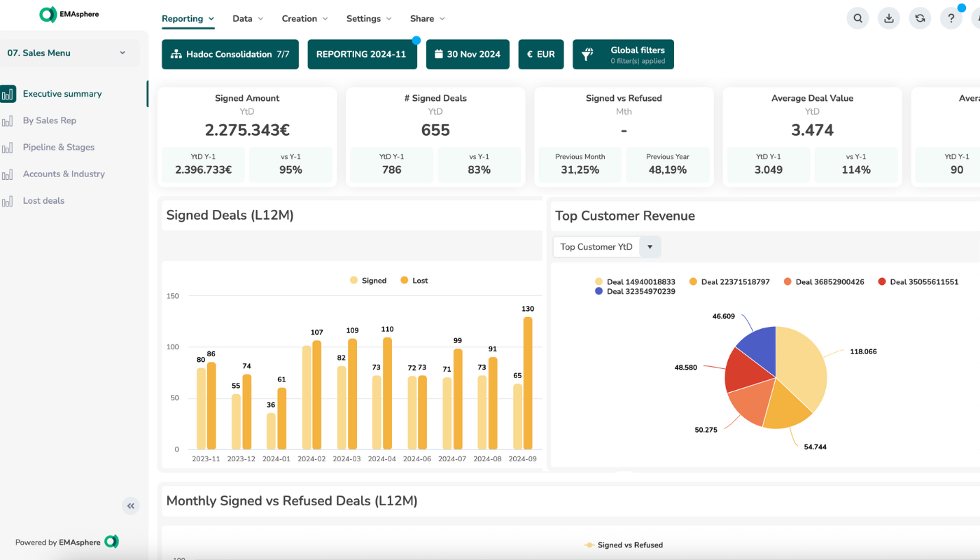Toggle the Signed series in chart legend
Image resolution: width=980 pixels, height=560 pixels.
pyautogui.click(x=368, y=281)
